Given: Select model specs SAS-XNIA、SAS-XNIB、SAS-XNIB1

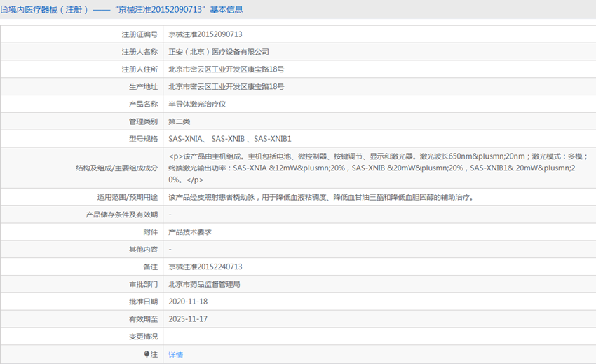Looking at the screenshot, I should (x=230, y=139).
